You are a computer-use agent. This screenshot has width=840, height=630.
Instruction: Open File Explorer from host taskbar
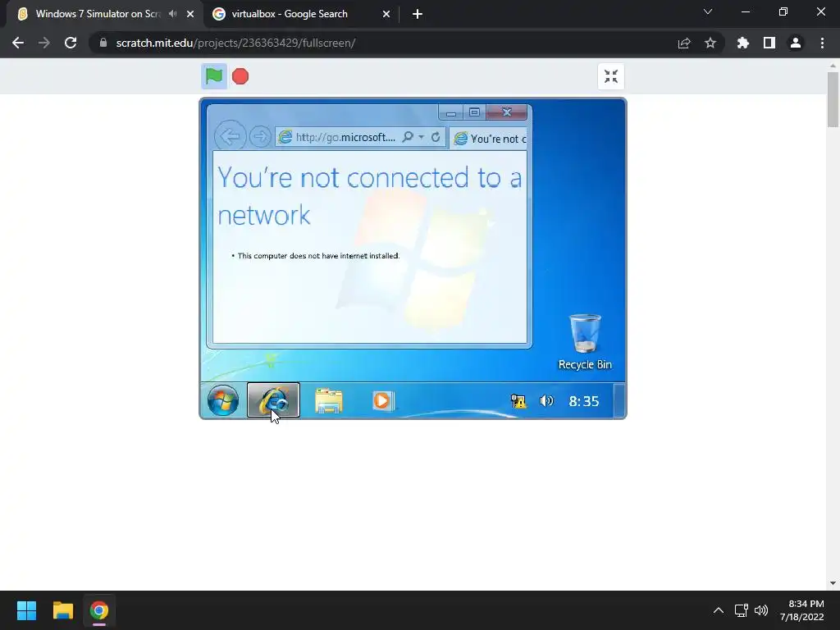tap(62, 610)
